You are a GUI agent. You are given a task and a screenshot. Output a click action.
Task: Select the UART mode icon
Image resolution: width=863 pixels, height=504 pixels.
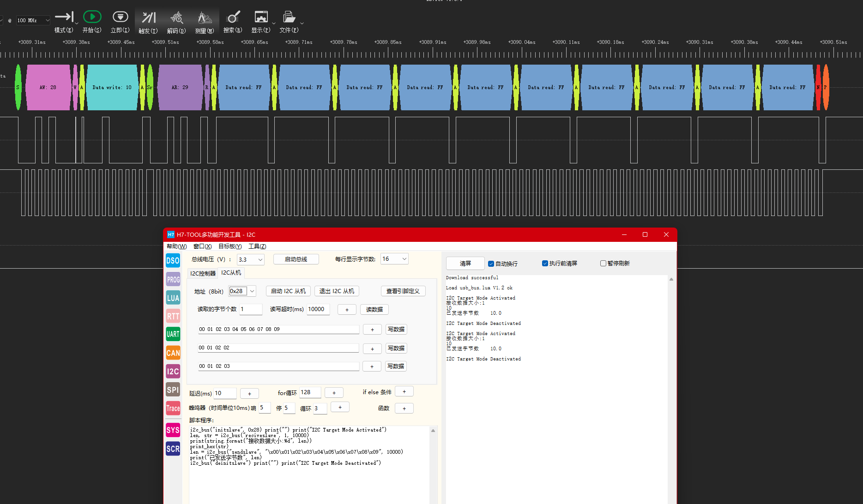[x=173, y=334]
